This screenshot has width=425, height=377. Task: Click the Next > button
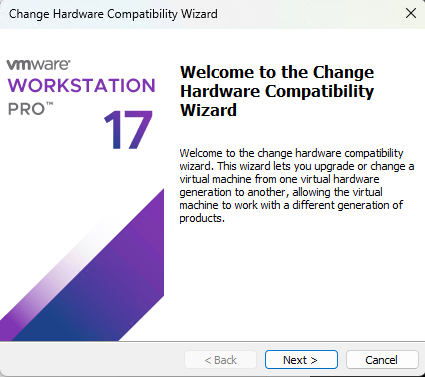[x=301, y=360]
